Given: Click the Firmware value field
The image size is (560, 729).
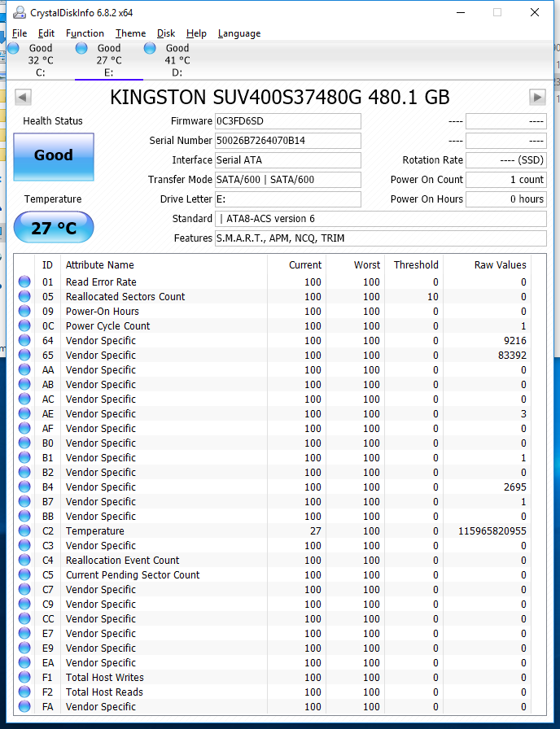Looking at the screenshot, I should (x=287, y=121).
